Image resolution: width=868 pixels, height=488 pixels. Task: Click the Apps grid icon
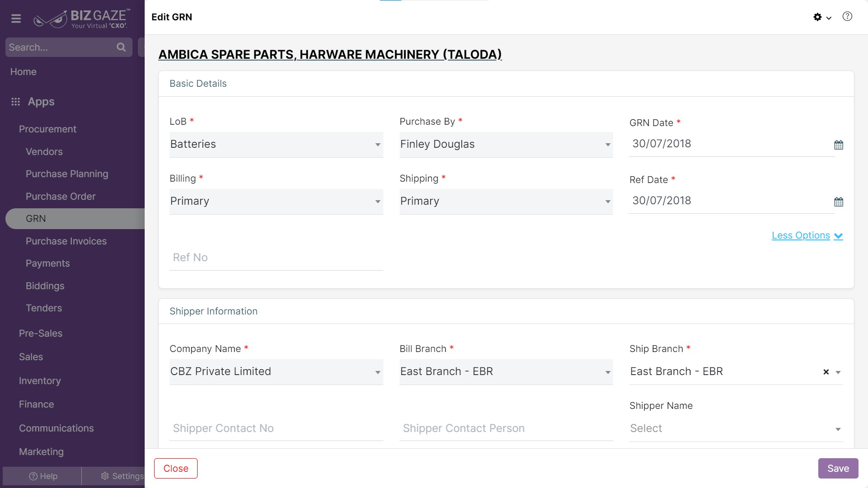coord(16,102)
